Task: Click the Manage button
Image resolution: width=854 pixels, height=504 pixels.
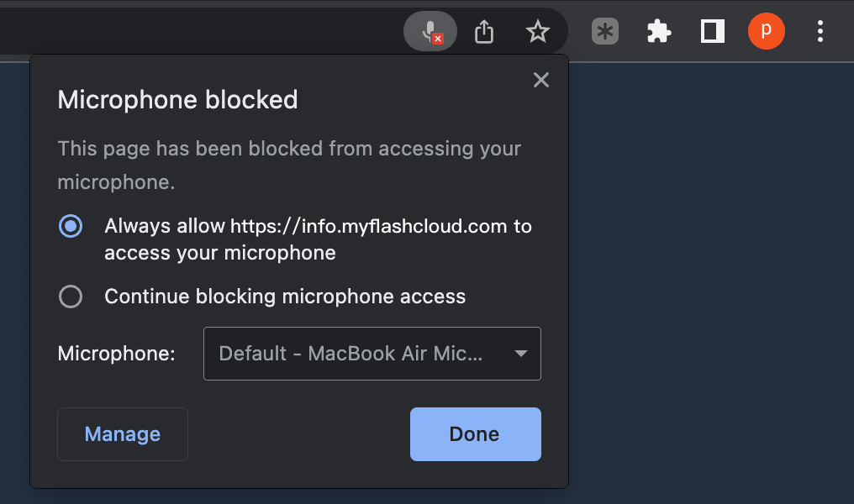Action: (123, 434)
